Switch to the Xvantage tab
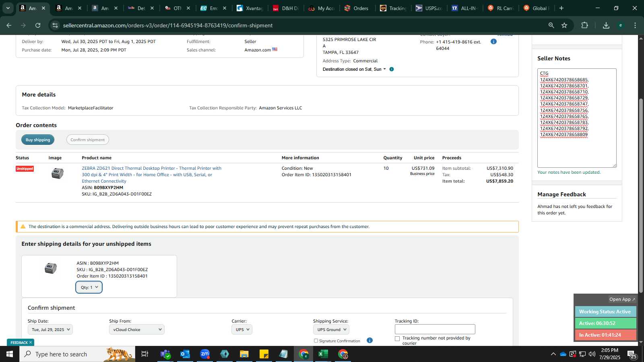 pos(250,8)
